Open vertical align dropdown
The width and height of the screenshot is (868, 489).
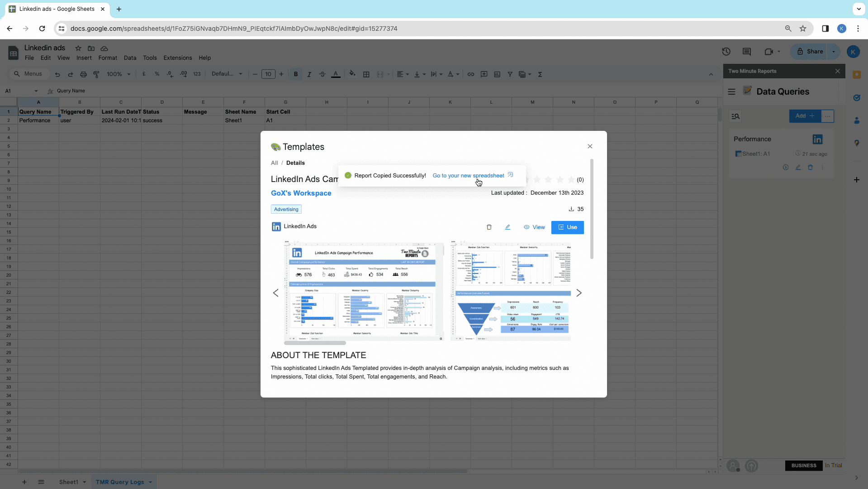tap(420, 74)
